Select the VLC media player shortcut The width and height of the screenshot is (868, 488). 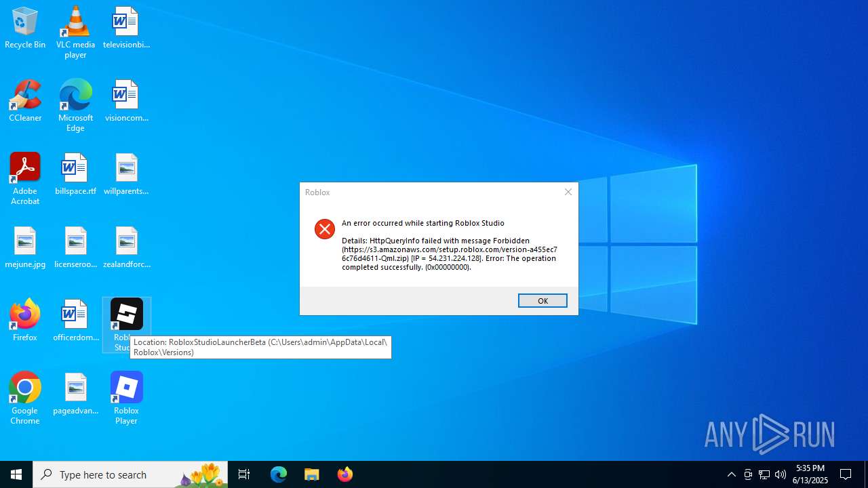pos(75,32)
